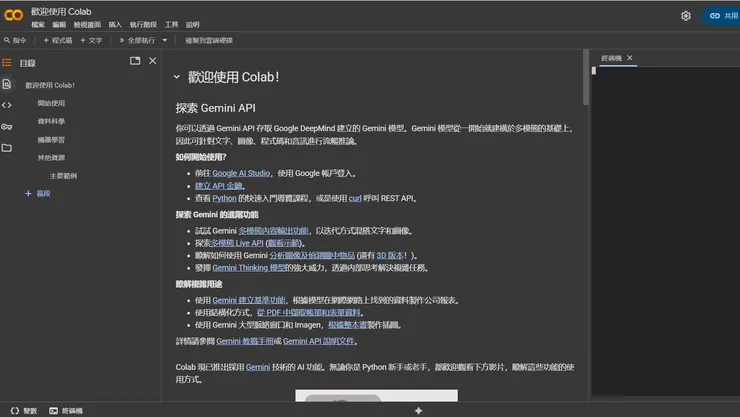Open the 插入 menu
Viewport: 740px width, 417px height.
[x=115, y=25]
